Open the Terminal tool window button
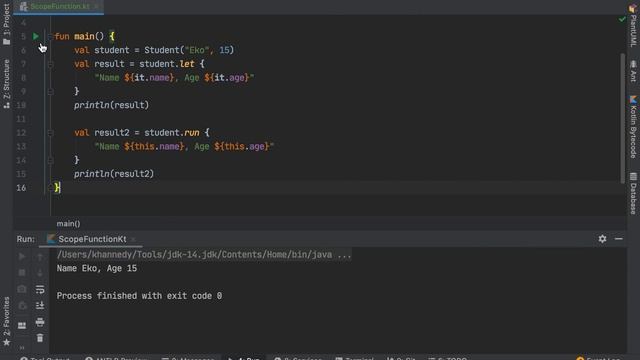 pos(354,358)
